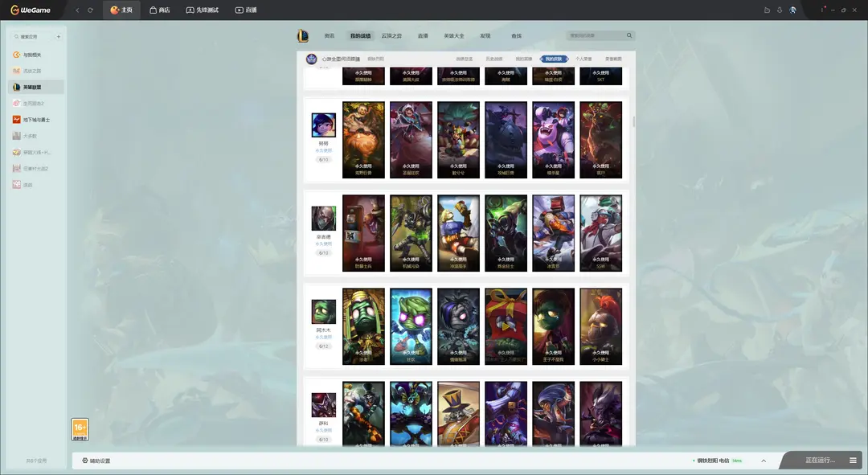Click the back arrow in WeGame top bar
This screenshot has width=868, height=475.
pyautogui.click(x=77, y=10)
